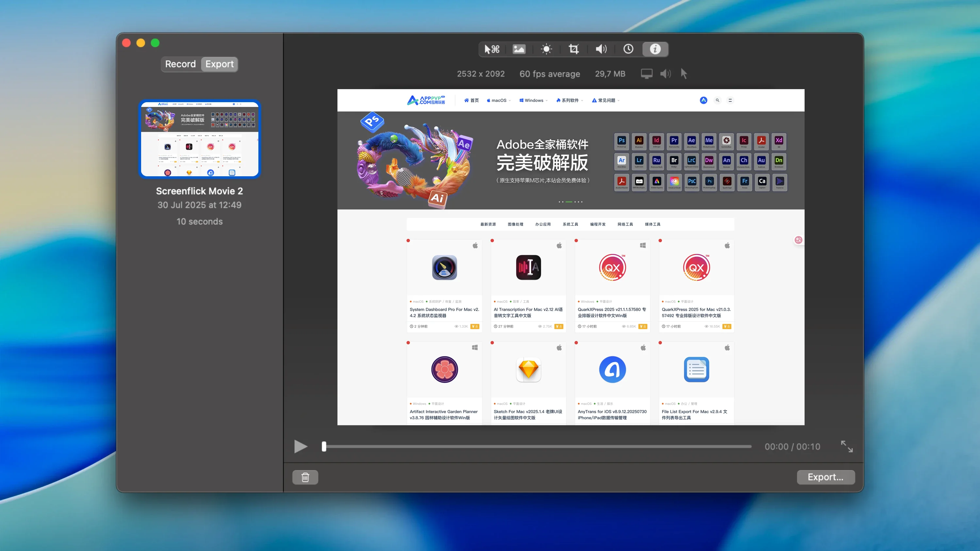Viewport: 980px width, 551px height.
Task: Select the crop tool in toolbar
Action: coord(574,49)
